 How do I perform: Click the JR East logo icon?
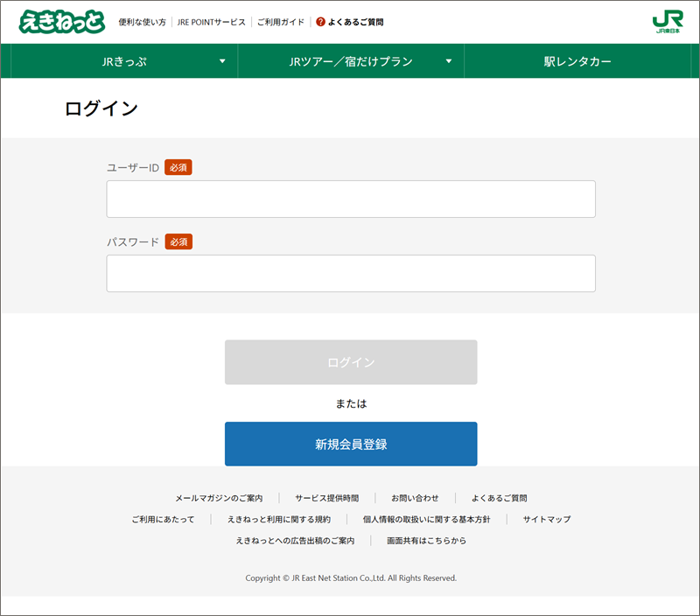[x=667, y=22]
